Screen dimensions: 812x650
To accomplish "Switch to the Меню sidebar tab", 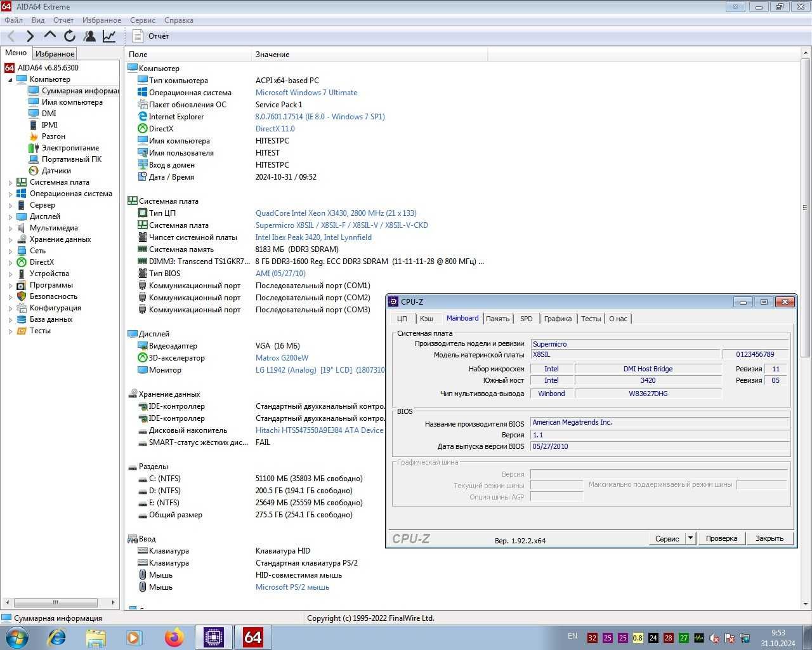I will [16, 53].
